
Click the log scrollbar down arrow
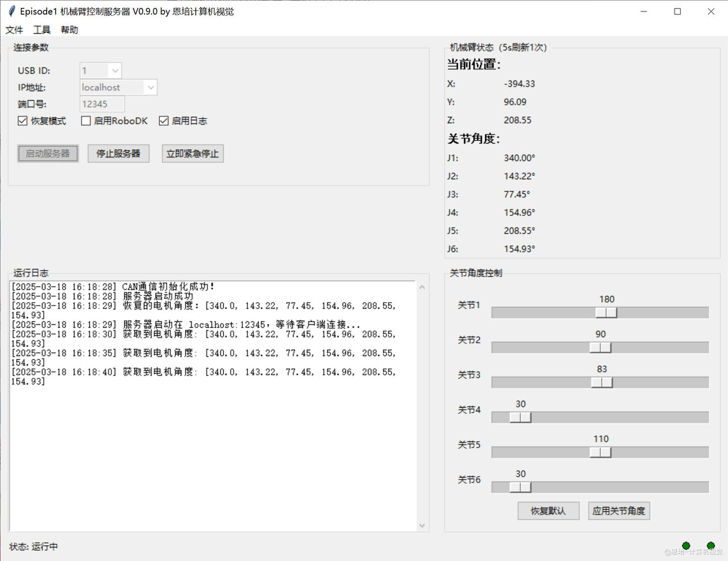(422, 526)
